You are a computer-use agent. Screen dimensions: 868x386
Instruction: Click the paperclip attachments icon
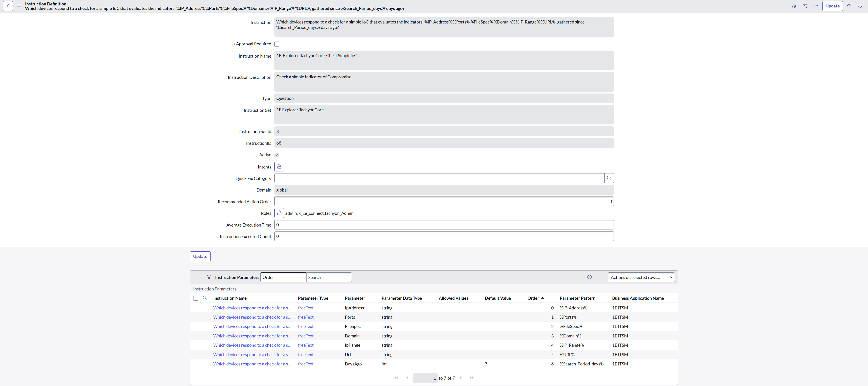tap(794, 6)
